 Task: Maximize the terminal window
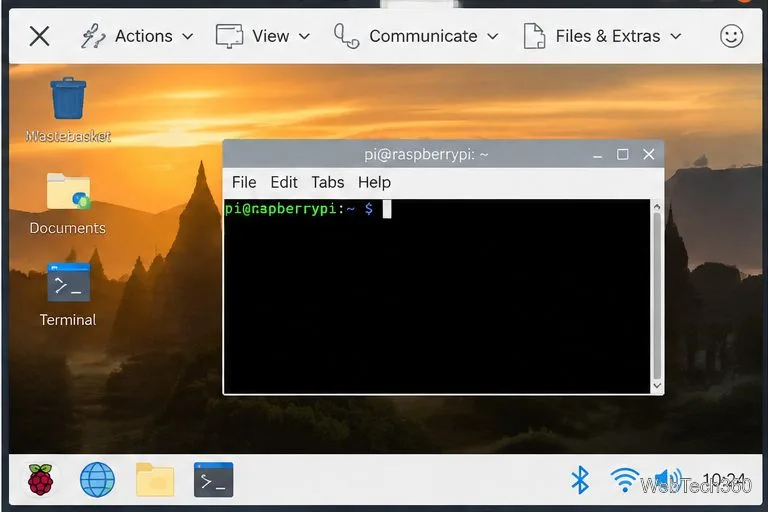(x=623, y=155)
